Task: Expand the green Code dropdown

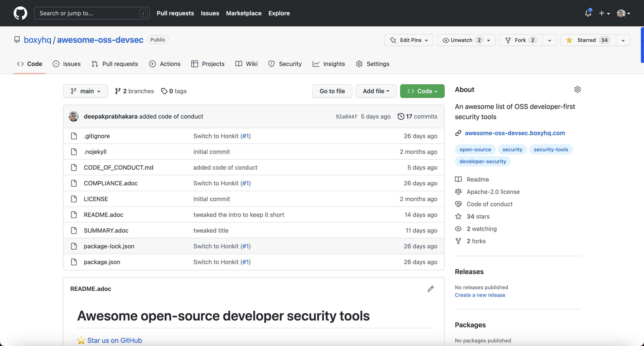Action: [422, 91]
